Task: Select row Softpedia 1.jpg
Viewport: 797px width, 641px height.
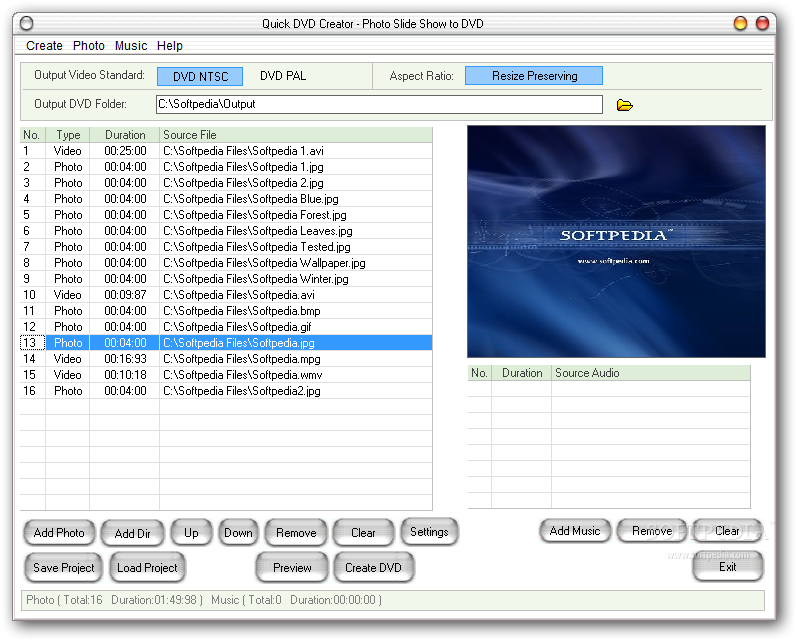Action: [226, 167]
